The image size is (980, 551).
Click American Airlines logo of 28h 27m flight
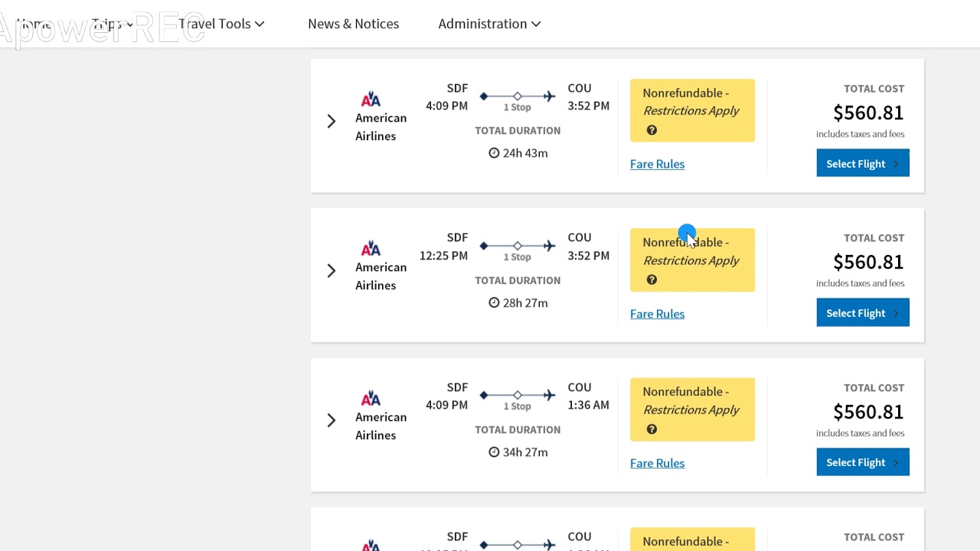pos(371,249)
